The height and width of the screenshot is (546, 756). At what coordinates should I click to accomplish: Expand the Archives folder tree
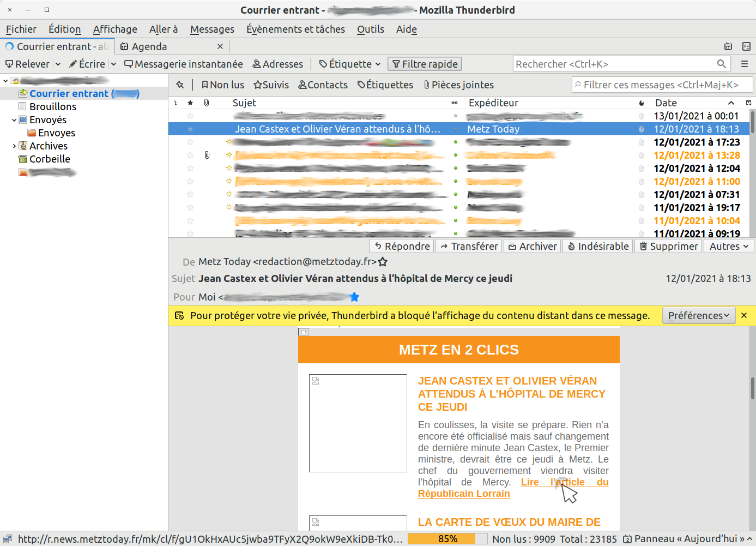coord(14,146)
